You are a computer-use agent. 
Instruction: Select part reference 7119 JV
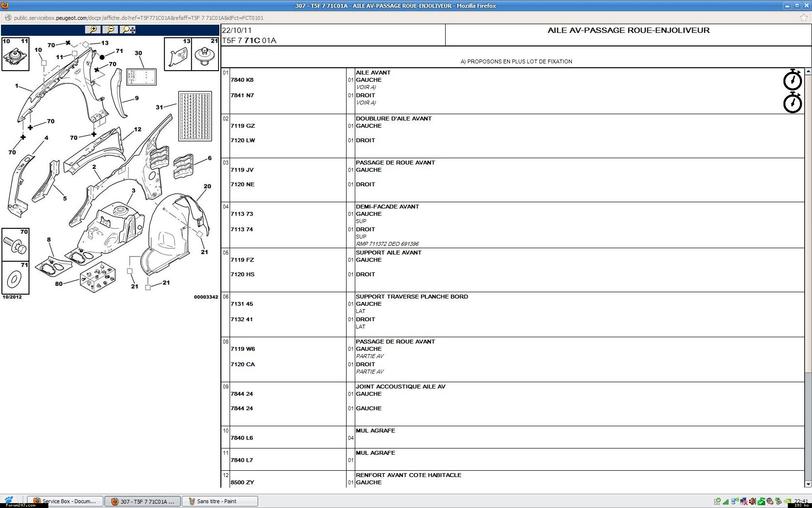coord(242,170)
